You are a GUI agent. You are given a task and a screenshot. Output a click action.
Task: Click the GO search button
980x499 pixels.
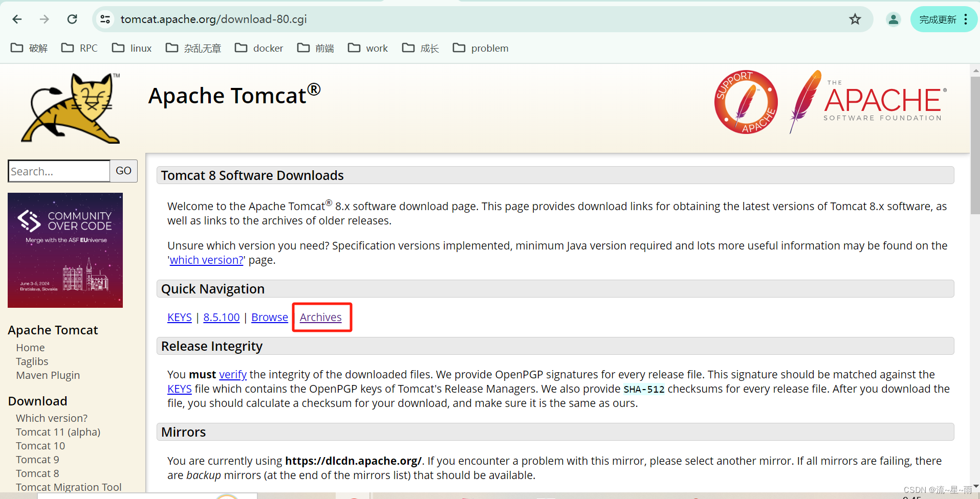(x=123, y=171)
